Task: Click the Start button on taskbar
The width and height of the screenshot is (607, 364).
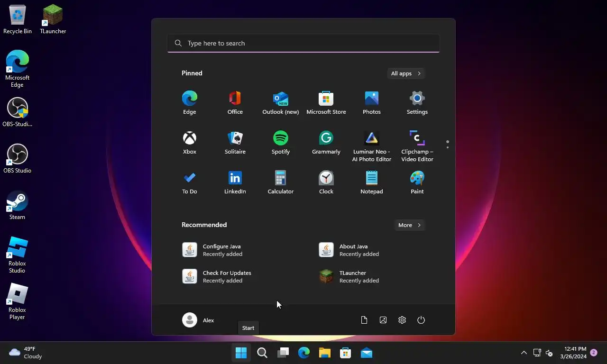Action: [x=241, y=353]
